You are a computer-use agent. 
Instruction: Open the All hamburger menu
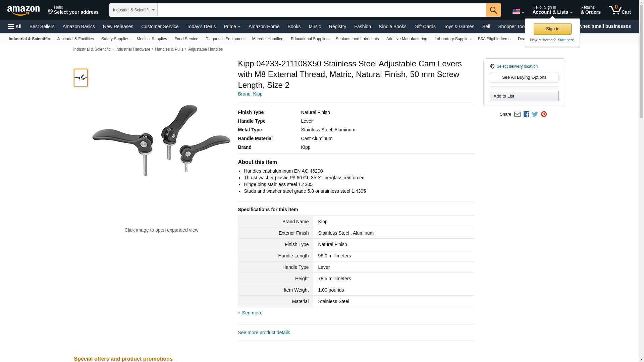pyautogui.click(x=15, y=26)
